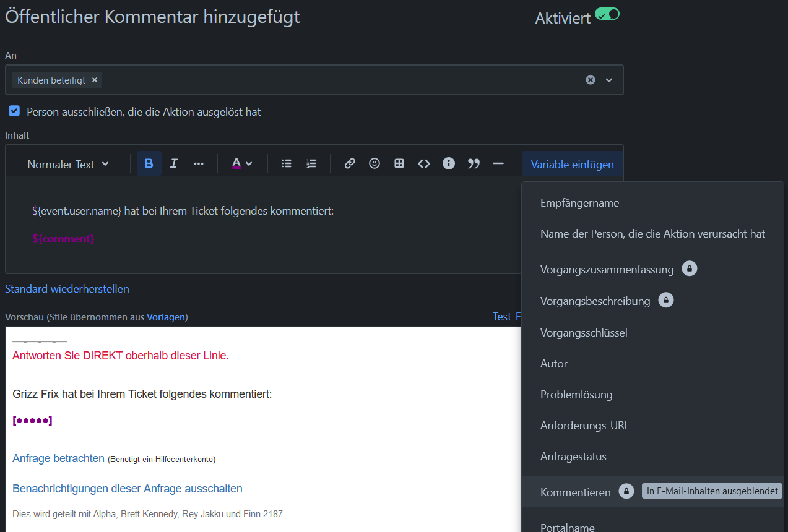
Task: Click 'In E-Mail-Inhalten ausgeblendet' badge
Action: coord(712,491)
